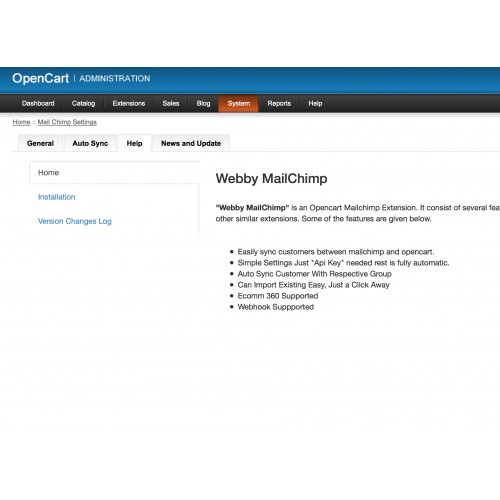Switch to the Auto Sync tab

coord(90,143)
